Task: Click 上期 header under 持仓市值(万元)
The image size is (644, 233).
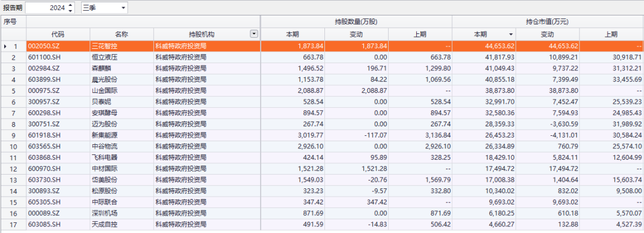Action: pos(612,35)
